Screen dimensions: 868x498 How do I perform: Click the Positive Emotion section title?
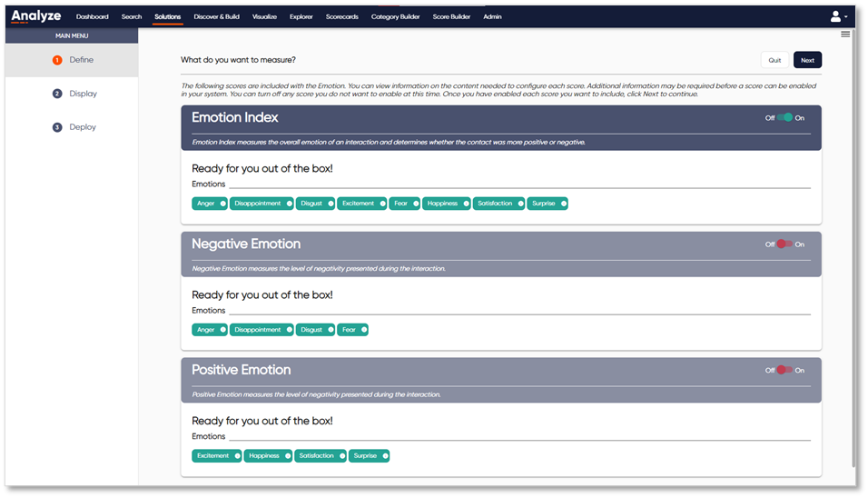tap(241, 370)
